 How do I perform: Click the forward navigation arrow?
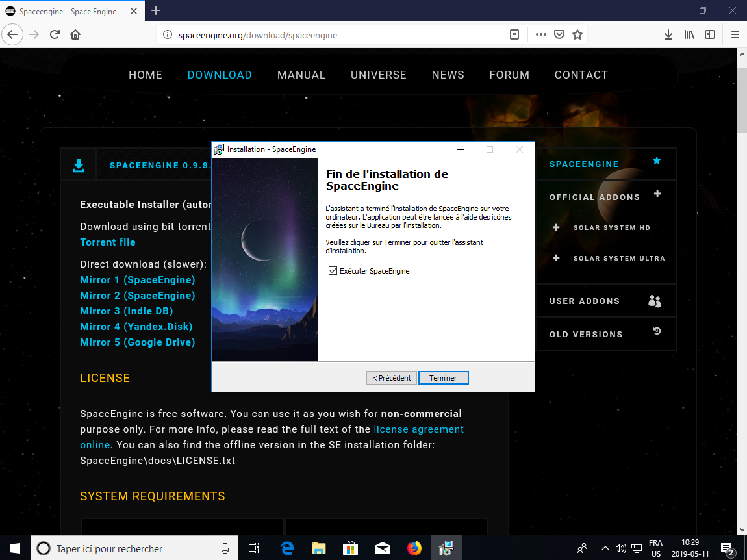click(34, 35)
